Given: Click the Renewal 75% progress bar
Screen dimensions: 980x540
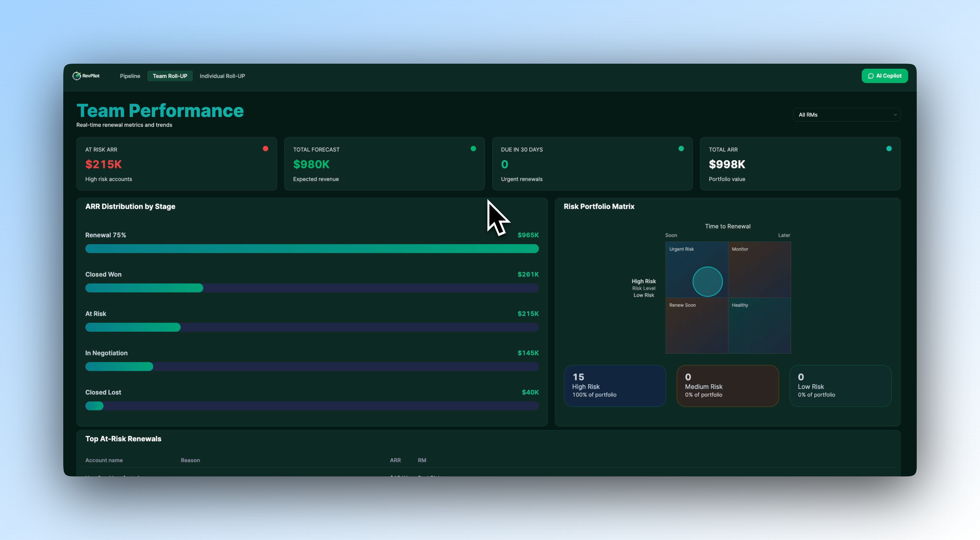Looking at the screenshot, I should (x=312, y=249).
